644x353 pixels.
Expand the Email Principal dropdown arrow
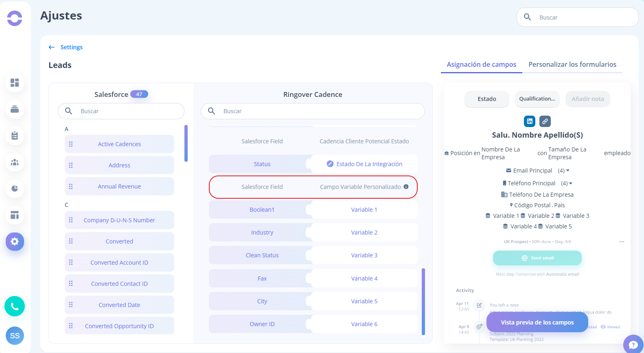568,171
